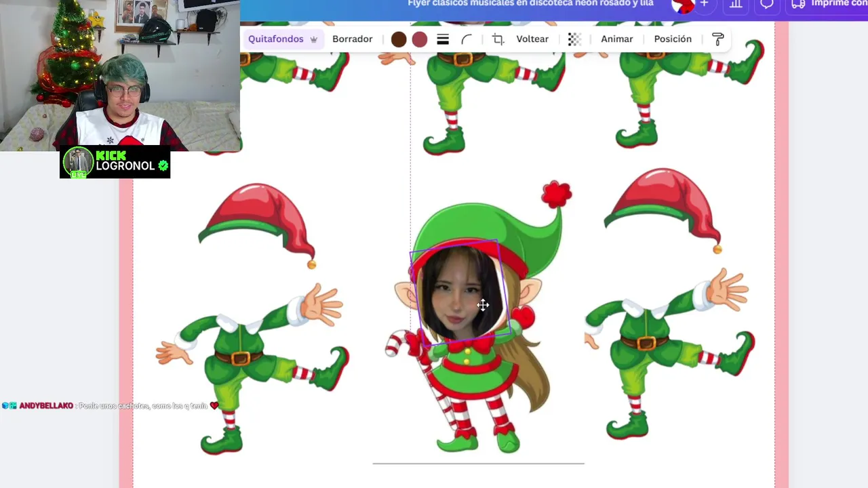Screen dimensions: 868x488
Task: Click the ANDYBELLAKO chat username
Action: (x=46, y=405)
